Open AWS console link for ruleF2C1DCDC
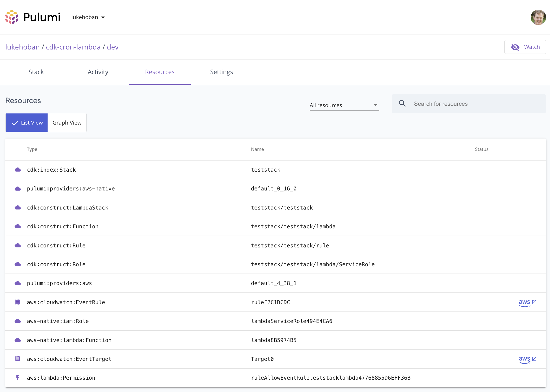Screen dimensions: 550x392 [528, 302]
